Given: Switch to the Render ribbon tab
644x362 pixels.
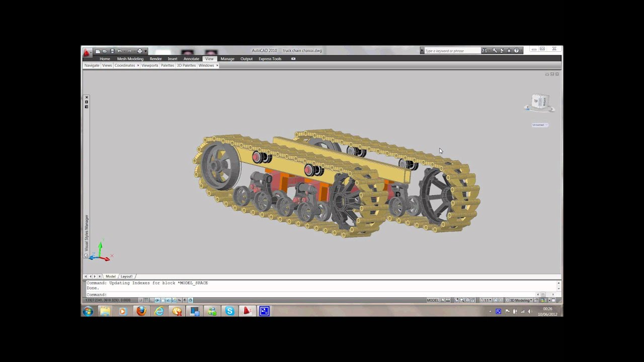Looking at the screenshot, I should [155, 59].
